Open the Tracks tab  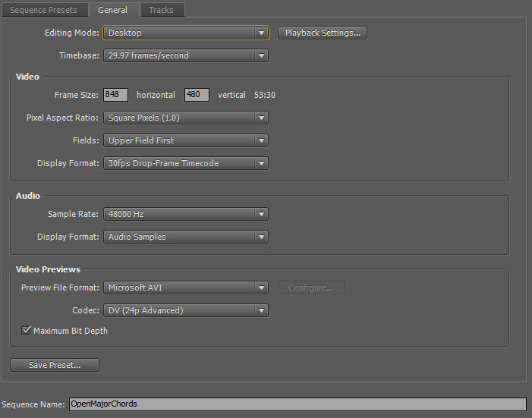(x=162, y=10)
